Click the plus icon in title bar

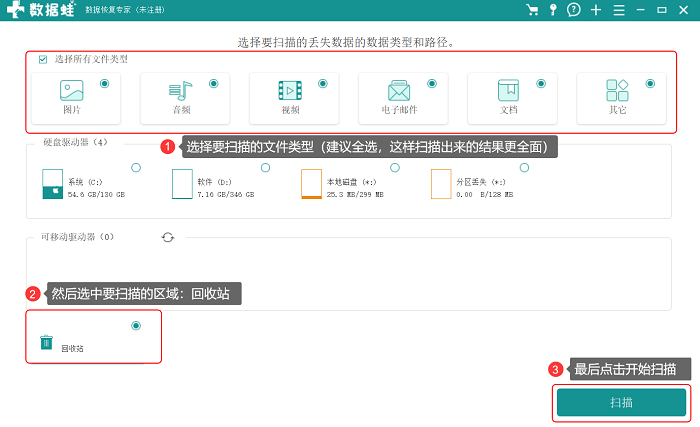[596, 10]
